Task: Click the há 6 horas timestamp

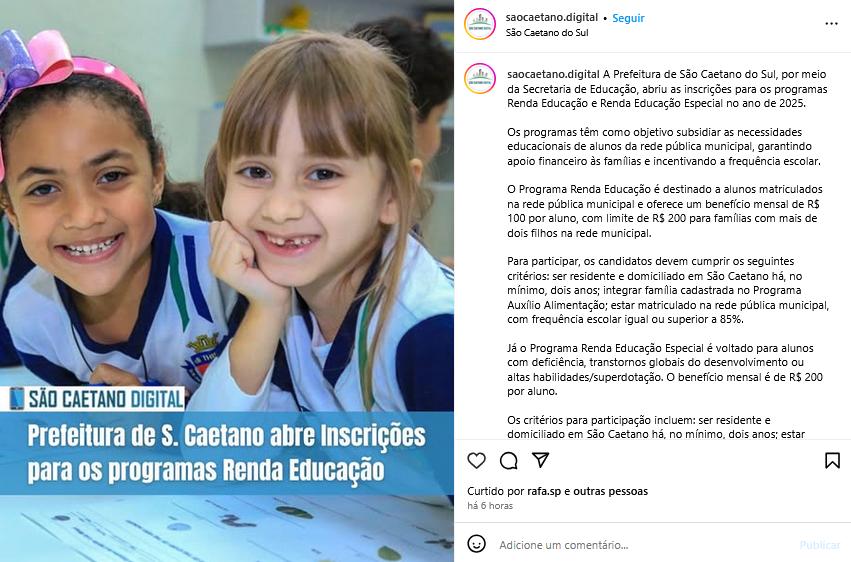Action: 490,506
